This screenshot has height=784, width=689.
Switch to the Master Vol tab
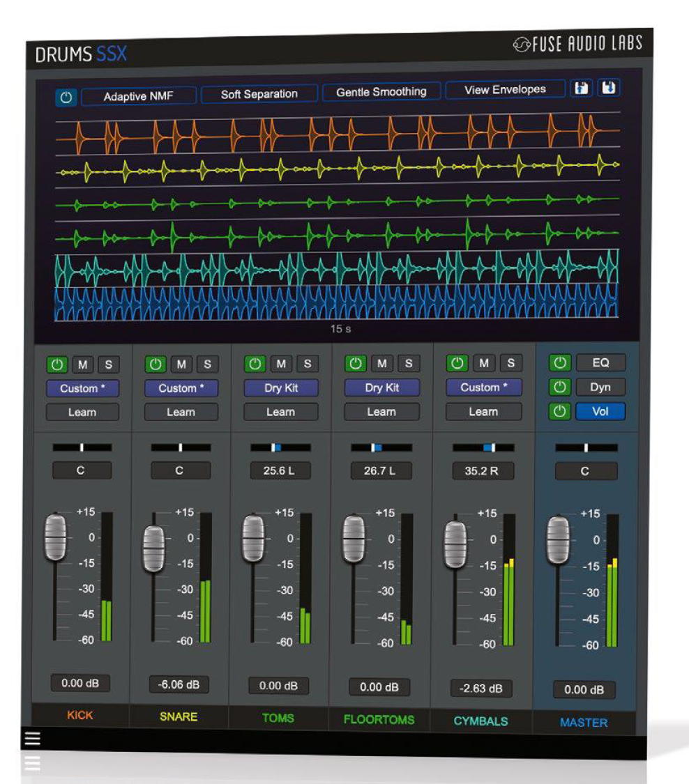click(600, 411)
